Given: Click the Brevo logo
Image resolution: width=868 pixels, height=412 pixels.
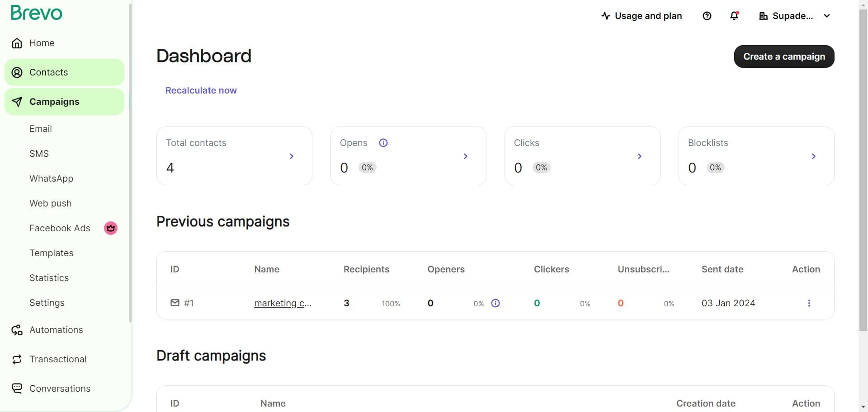Looking at the screenshot, I should [36, 13].
